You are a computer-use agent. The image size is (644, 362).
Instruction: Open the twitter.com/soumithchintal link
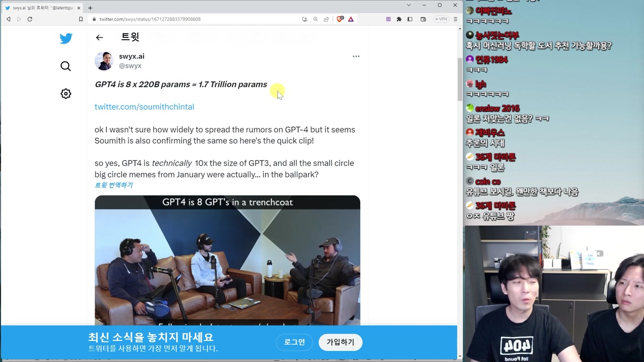144,107
